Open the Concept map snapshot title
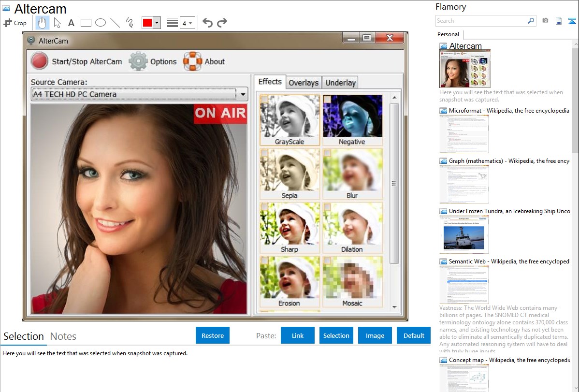Image resolution: width=579 pixels, height=392 pixels. click(x=509, y=360)
